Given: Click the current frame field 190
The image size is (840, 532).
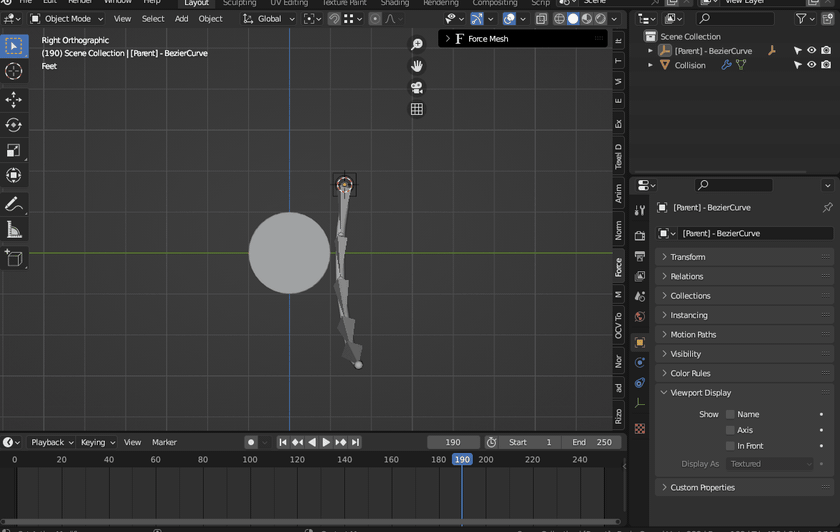Looking at the screenshot, I should (x=453, y=443).
